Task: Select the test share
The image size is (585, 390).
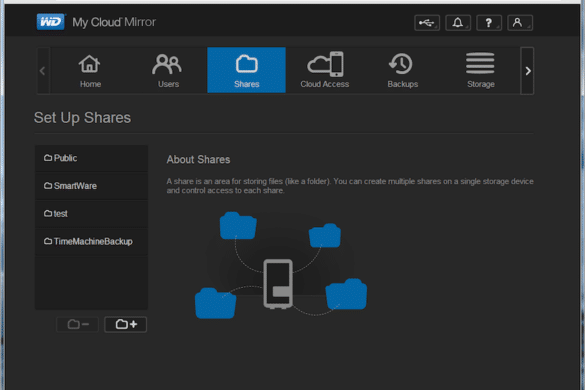Action: [91, 214]
